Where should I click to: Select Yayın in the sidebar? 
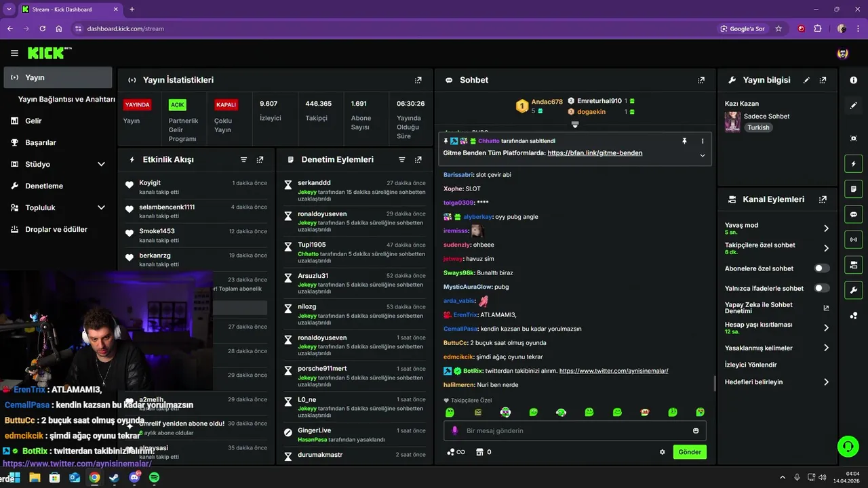coord(58,77)
